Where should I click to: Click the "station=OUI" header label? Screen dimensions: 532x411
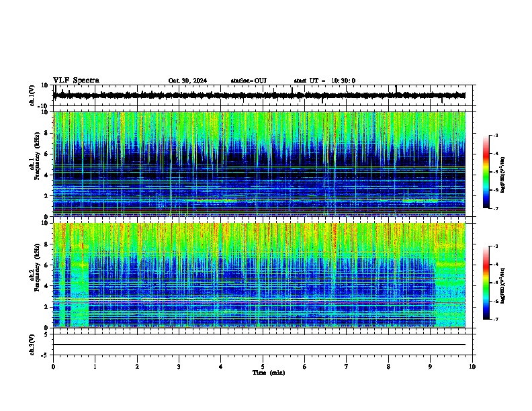click(249, 81)
